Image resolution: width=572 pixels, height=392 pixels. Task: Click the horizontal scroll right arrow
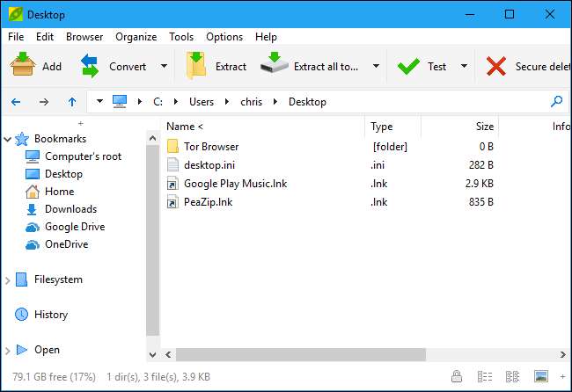coord(563,354)
